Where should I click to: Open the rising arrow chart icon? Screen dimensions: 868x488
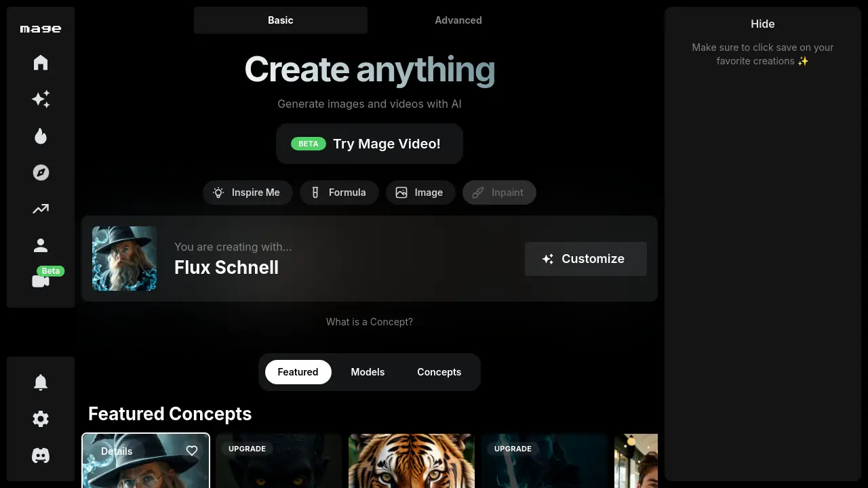(41, 209)
